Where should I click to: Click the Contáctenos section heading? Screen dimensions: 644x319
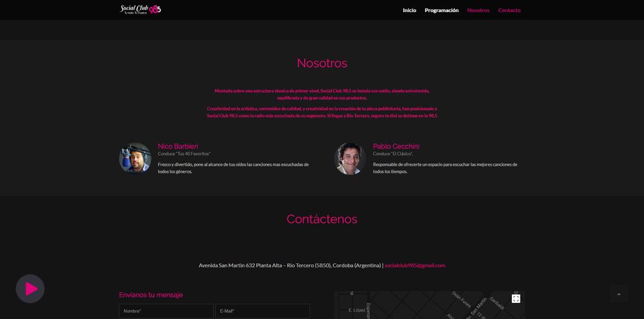coord(322,219)
